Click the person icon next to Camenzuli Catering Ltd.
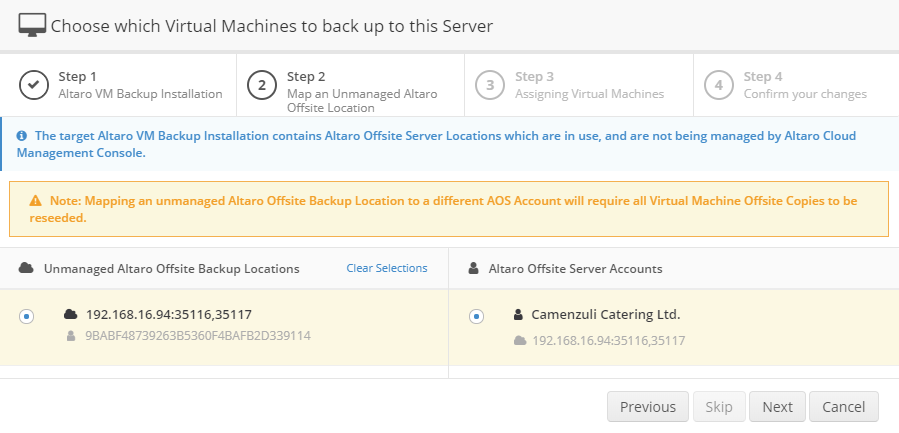The height and width of the screenshot is (433, 899). click(518, 314)
